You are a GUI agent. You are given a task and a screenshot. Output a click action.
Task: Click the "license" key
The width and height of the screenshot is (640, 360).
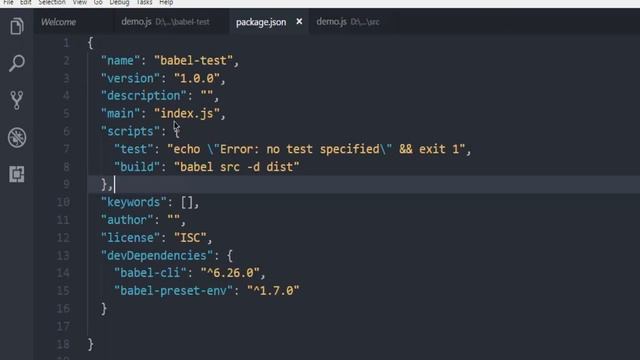pos(130,238)
